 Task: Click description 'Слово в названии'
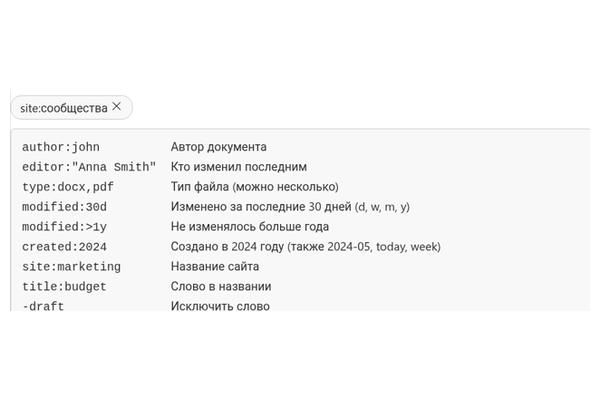(221, 286)
